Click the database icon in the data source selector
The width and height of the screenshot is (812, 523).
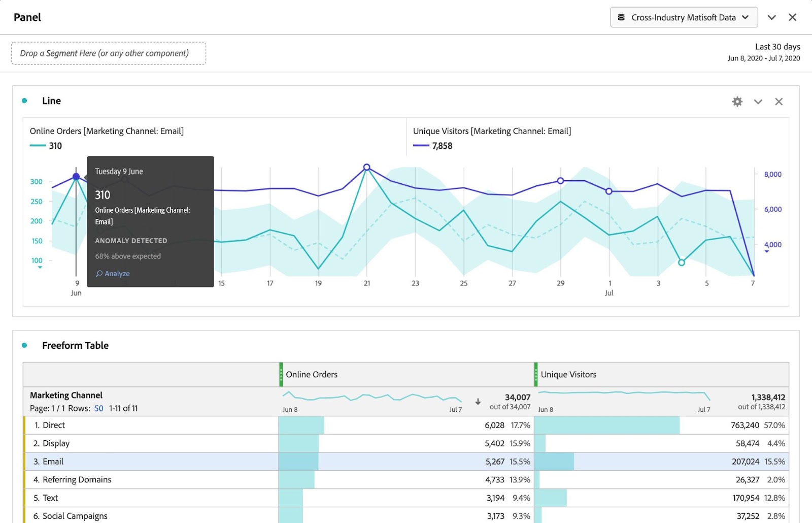tap(621, 17)
